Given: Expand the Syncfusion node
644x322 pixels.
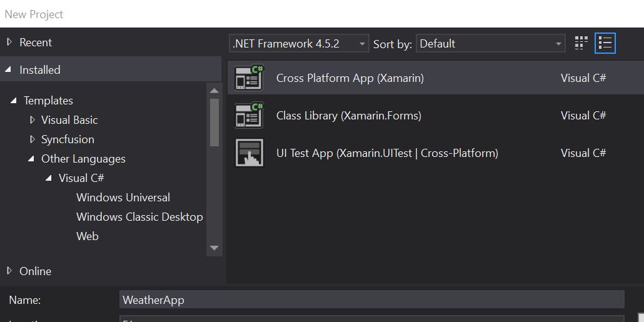Looking at the screenshot, I should 33,139.
